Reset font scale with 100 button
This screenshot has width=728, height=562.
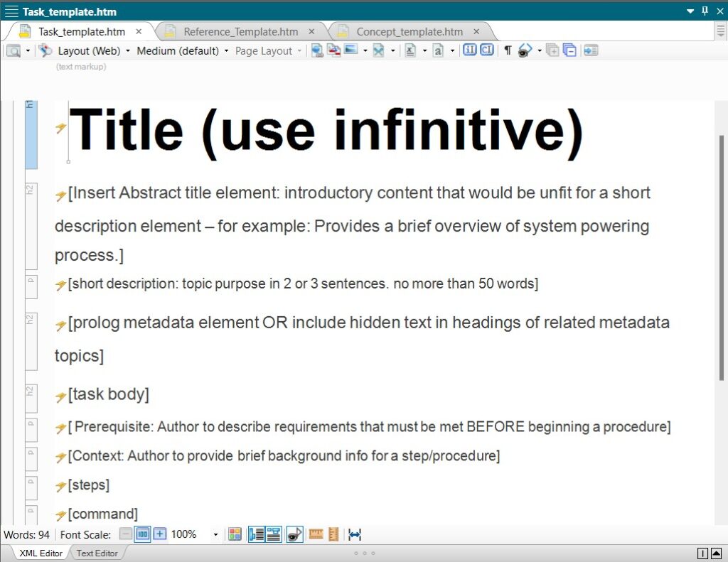coord(142,534)
